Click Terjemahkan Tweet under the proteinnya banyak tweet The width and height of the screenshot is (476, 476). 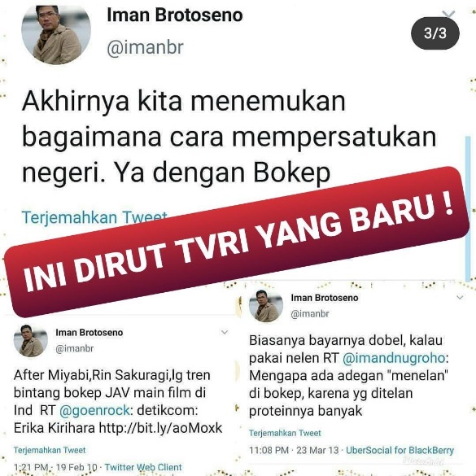285,433
